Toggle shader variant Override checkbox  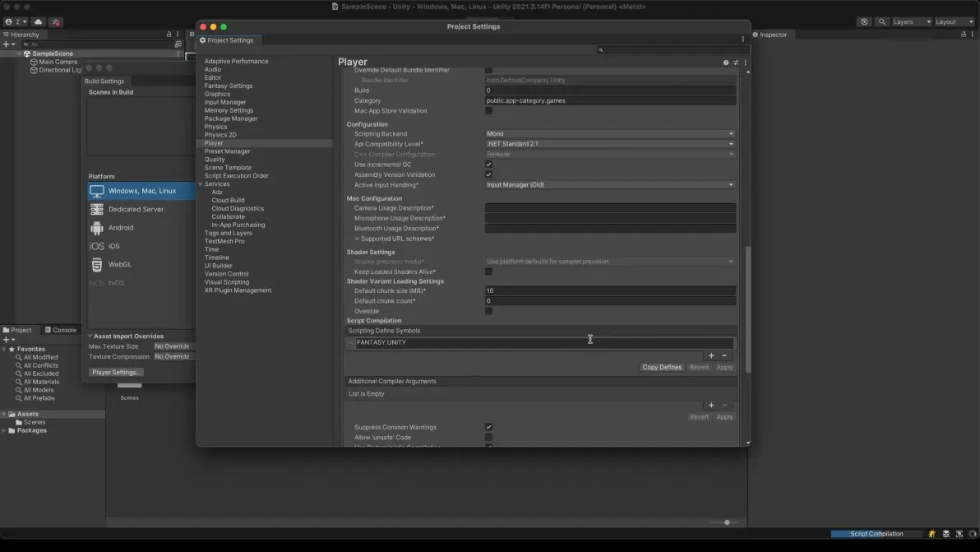click(488, 311)
